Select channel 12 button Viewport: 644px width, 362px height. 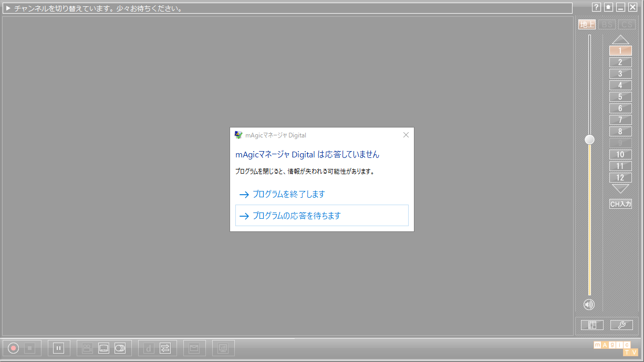[x=620, y=178]
